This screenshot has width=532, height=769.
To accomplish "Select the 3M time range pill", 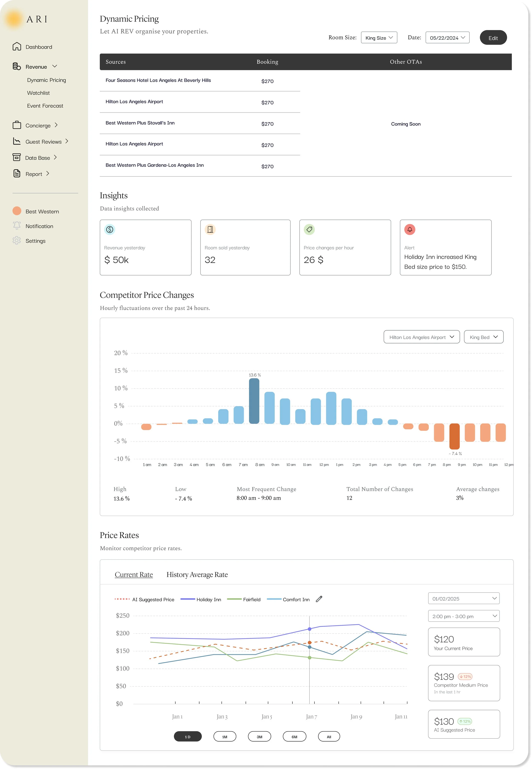I will [x=259, y=737].
